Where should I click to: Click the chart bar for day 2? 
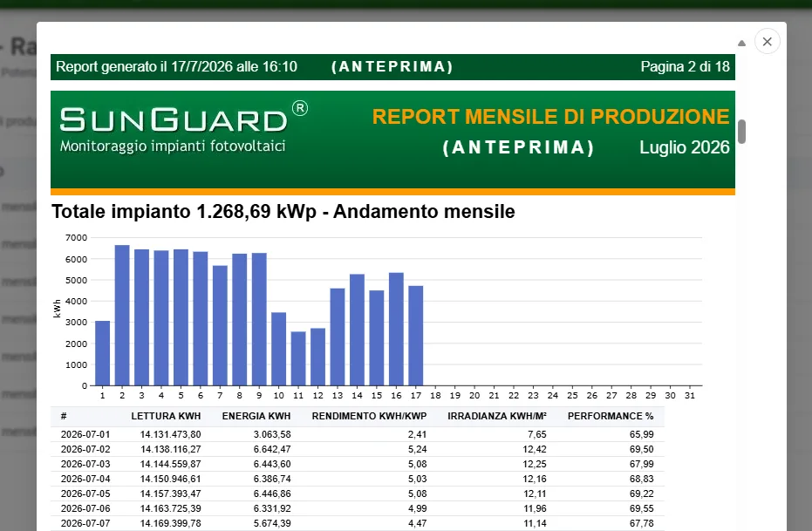[122, 315]
